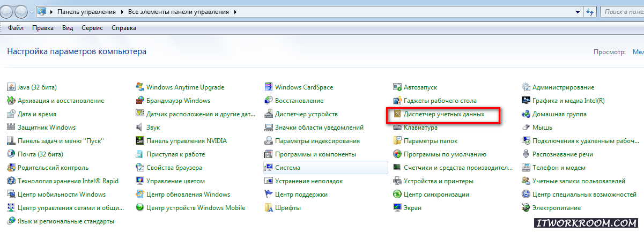Click the address bar refresh button
The width and height of the screenshot is (644, 232).
(590, 11)
